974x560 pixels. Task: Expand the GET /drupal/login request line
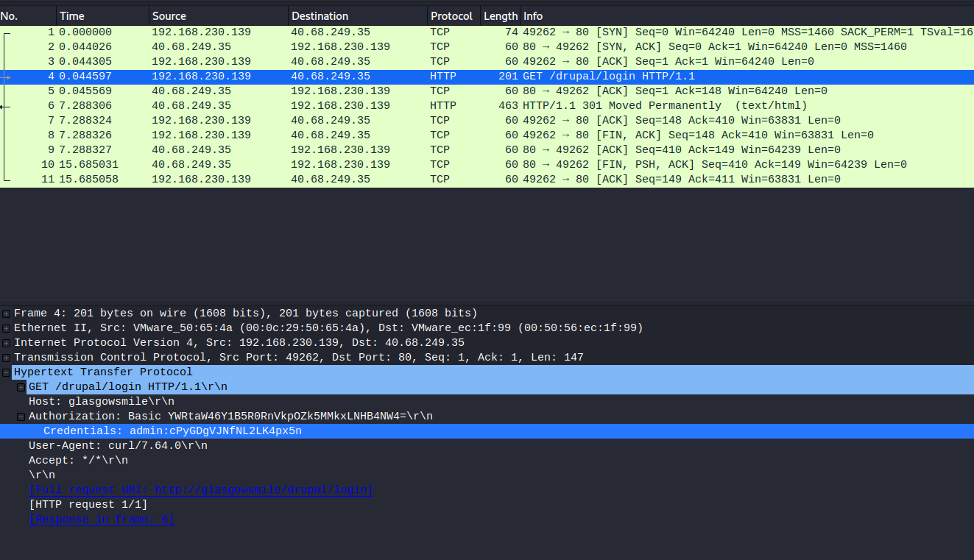21,387
